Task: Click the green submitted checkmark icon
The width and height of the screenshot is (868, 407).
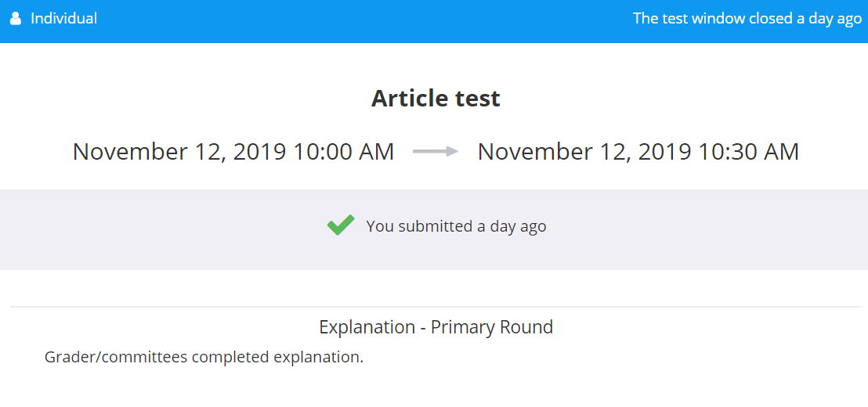Action: click(x=341, y=225)
